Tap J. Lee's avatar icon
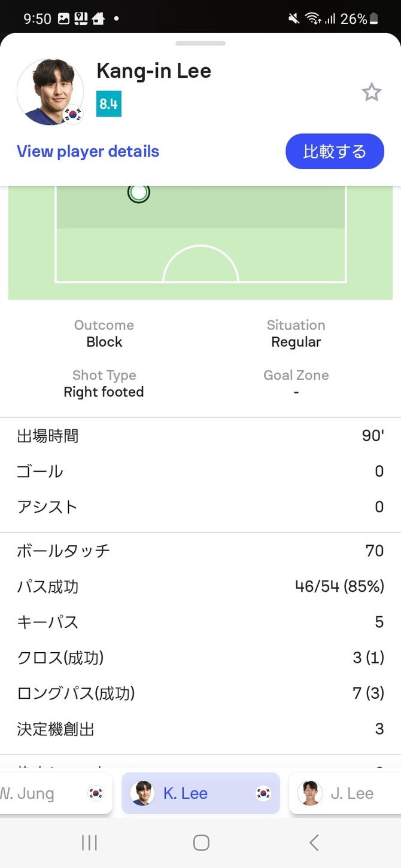Image resolution: width=401 pixels, height=868 pixels. coord(310,793)
